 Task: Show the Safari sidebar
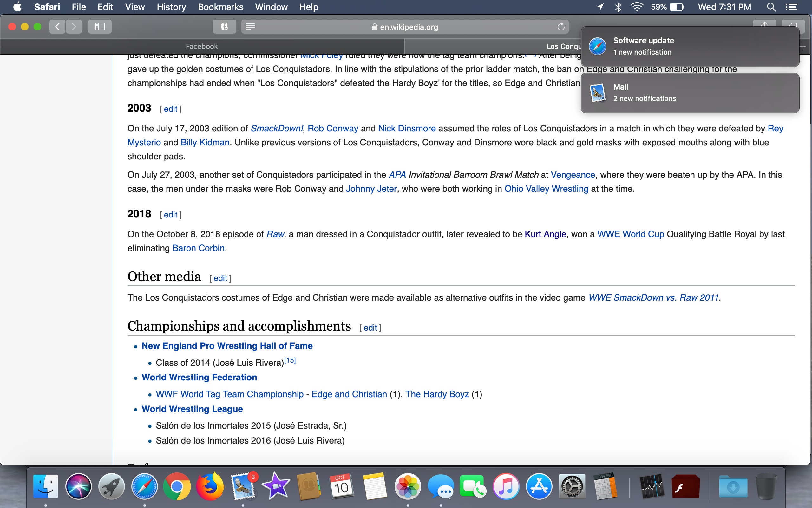[x=100, y=27]
